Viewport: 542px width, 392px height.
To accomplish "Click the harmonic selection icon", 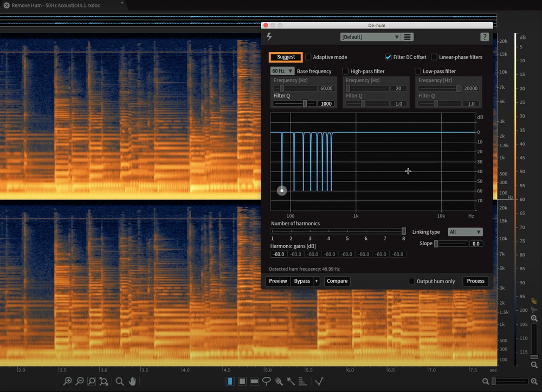I will (x=302, y=381).
